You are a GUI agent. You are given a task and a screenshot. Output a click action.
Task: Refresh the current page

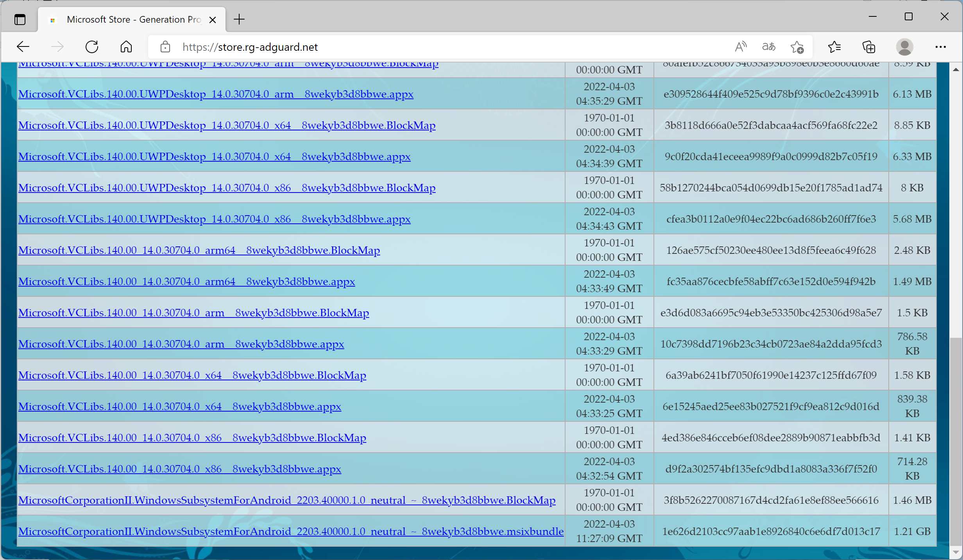point(92,47)
